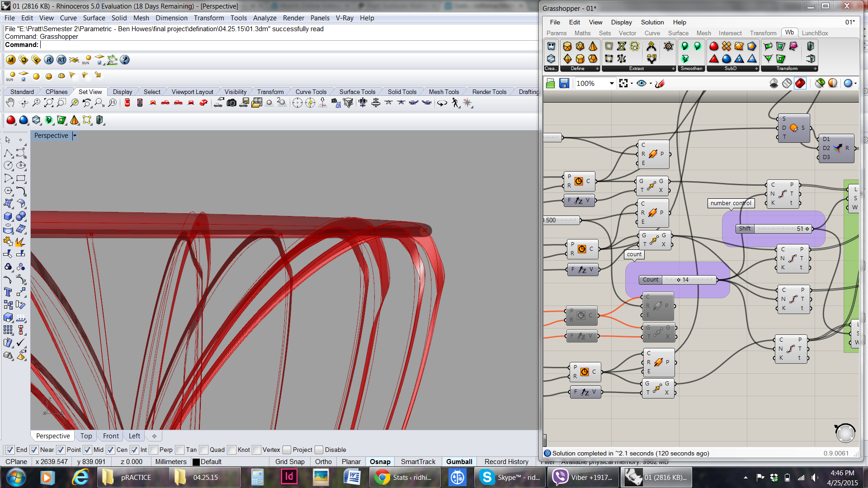Screen dimensions: 868x488
Task: Click the camera capture viewport icon
Action: tap(231, 103)
